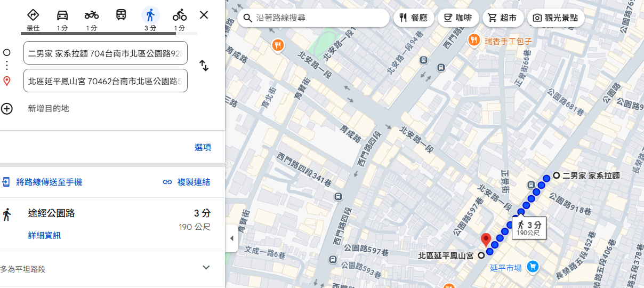The width and height of the screenshot is (644, 288).
Task: Click the starting point circle icon
Action: tap(7, 52)
